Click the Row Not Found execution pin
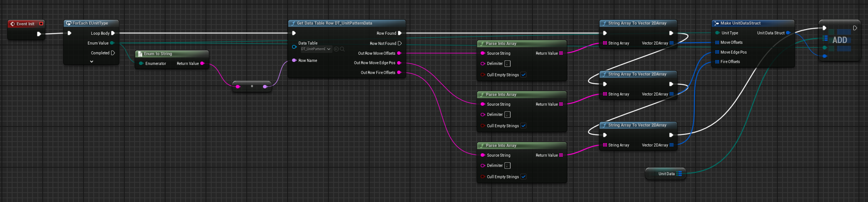 (400, 43)
